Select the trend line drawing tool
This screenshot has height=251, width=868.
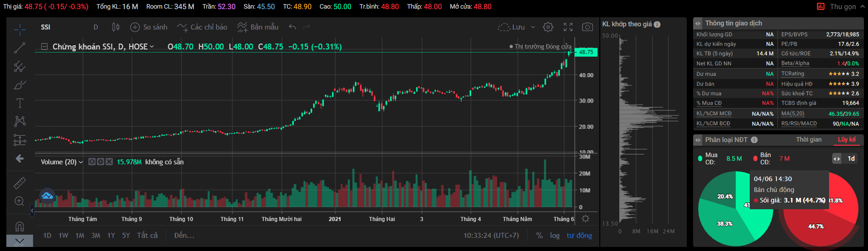point(19,48)
